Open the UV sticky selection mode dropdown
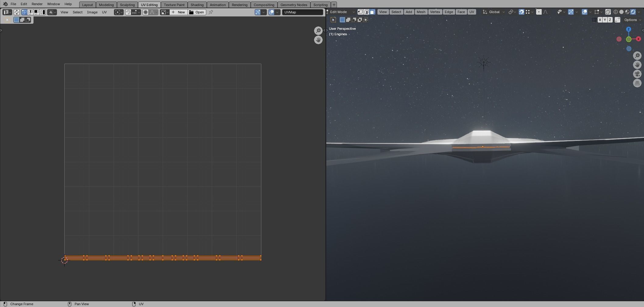 tap(52, 12)
